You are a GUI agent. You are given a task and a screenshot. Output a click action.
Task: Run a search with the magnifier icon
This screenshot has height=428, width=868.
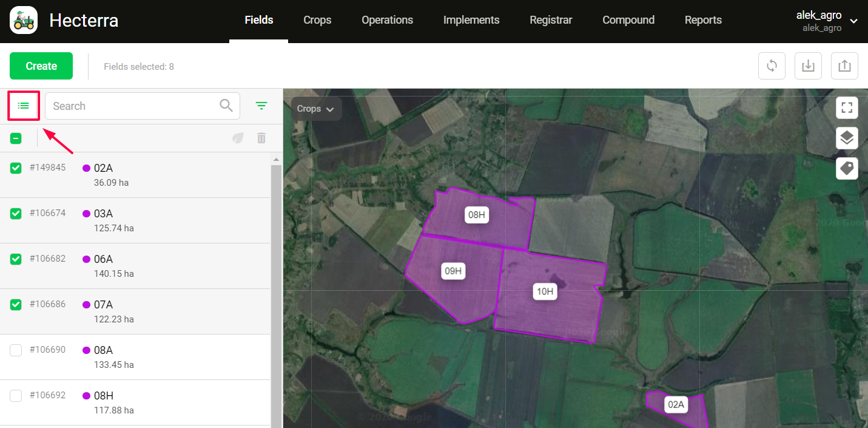(x=226, y=105)
